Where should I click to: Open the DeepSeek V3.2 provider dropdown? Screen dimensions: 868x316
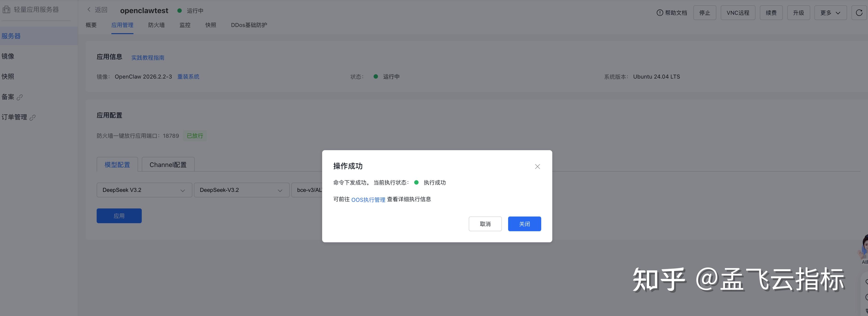click(144, 190)
